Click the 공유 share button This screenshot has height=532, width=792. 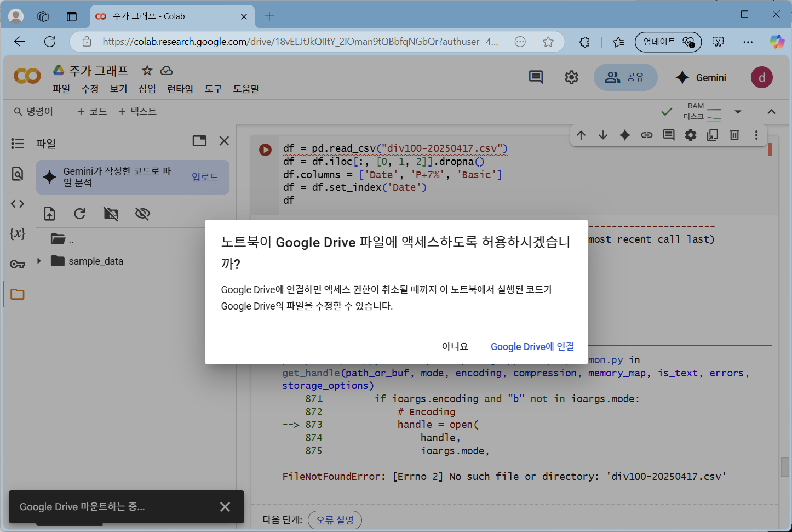(x=625, y=77)
